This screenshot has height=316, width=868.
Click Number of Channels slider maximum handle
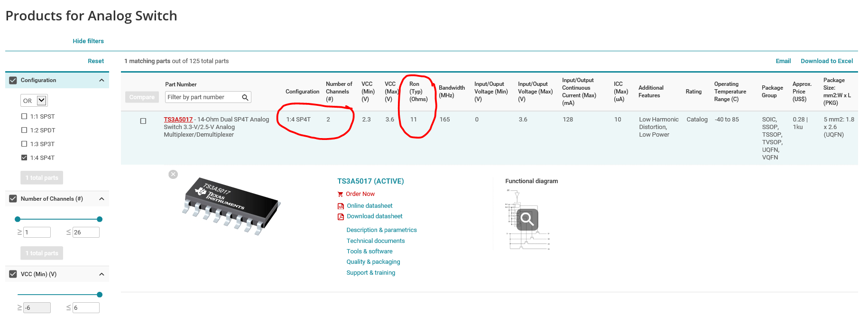[x=100, y=219]
